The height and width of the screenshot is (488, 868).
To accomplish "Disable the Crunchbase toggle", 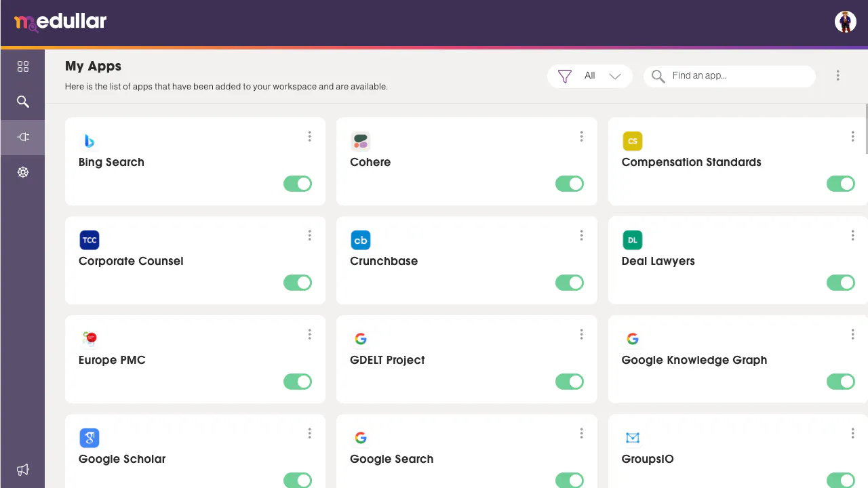I will pyautogui.click(x=570, y=283).
